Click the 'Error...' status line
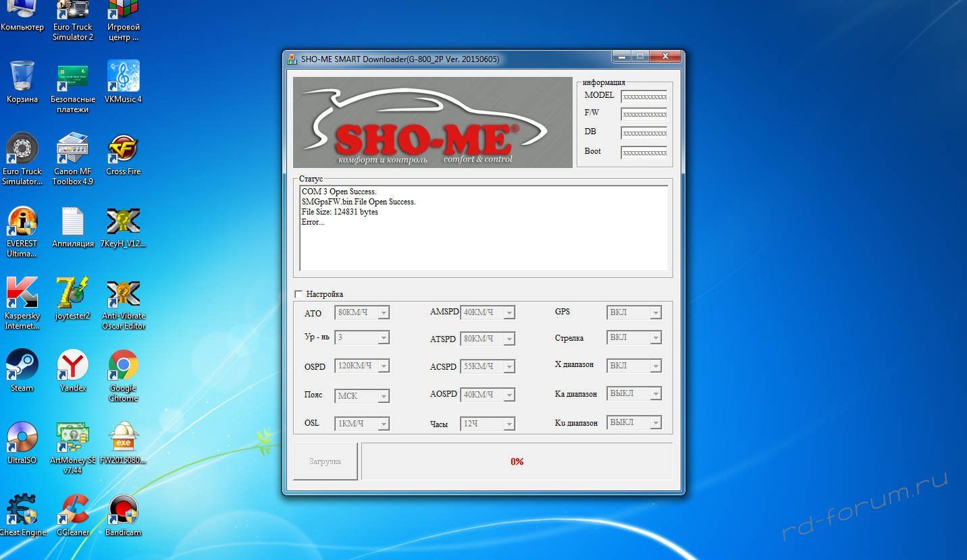This screenshot has width=967, height=560. (x=313, y=222)
